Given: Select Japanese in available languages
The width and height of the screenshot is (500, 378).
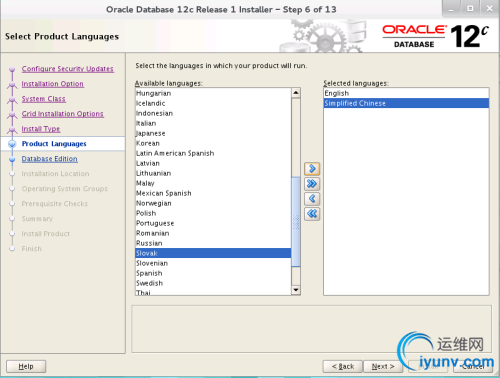Looking at the screenshot, I should click(213, 133).
